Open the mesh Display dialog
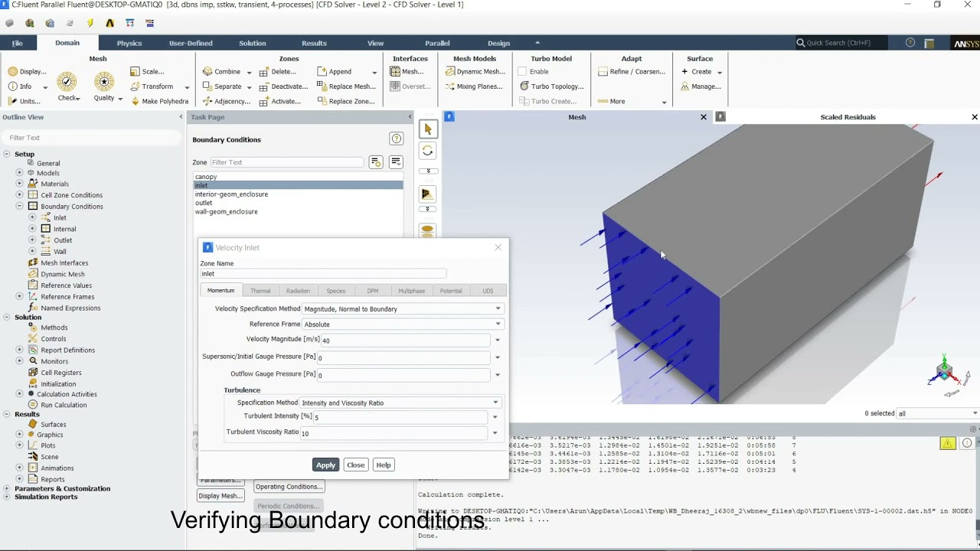This screenshot has height=551, width=980. click(x=28, y=71)
